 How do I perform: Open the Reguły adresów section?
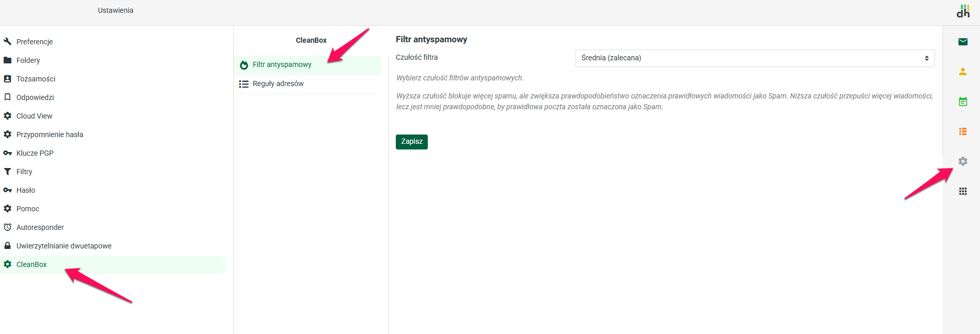pos(278,84)
